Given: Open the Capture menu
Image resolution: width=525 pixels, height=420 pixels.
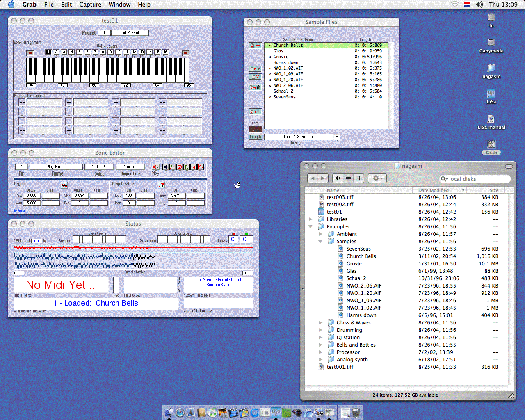Looking at the screenshot, I should point(90,5).
